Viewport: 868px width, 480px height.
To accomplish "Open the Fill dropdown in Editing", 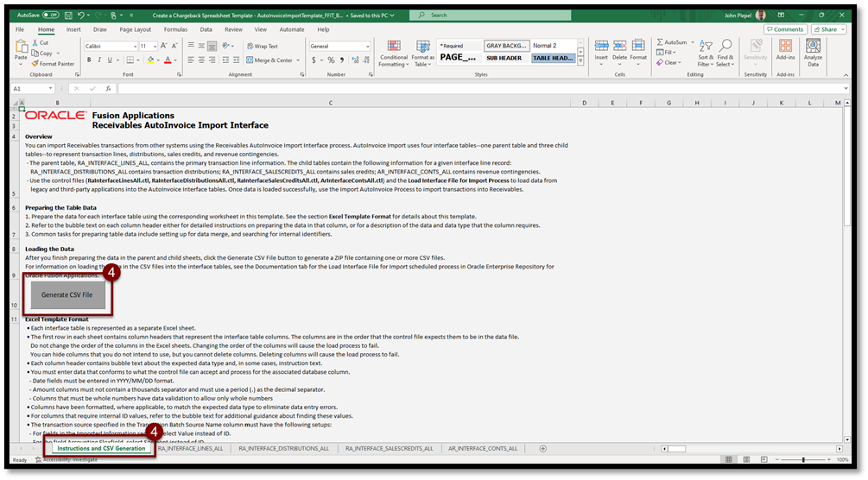I will click(666, 53).
